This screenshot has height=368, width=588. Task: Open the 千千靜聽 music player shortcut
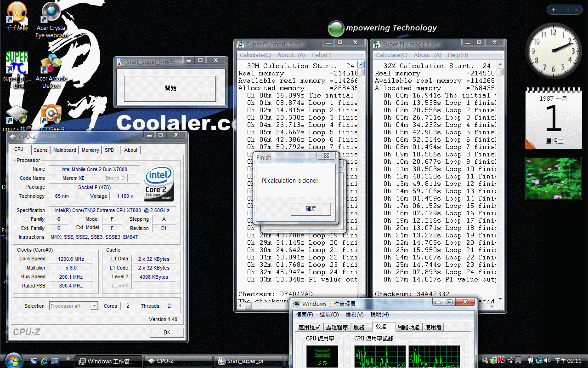tap(17, 16)
